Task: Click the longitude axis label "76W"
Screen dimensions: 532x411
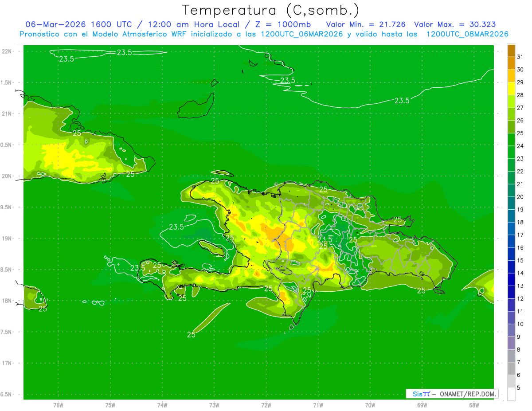Action: click(58, 405)
